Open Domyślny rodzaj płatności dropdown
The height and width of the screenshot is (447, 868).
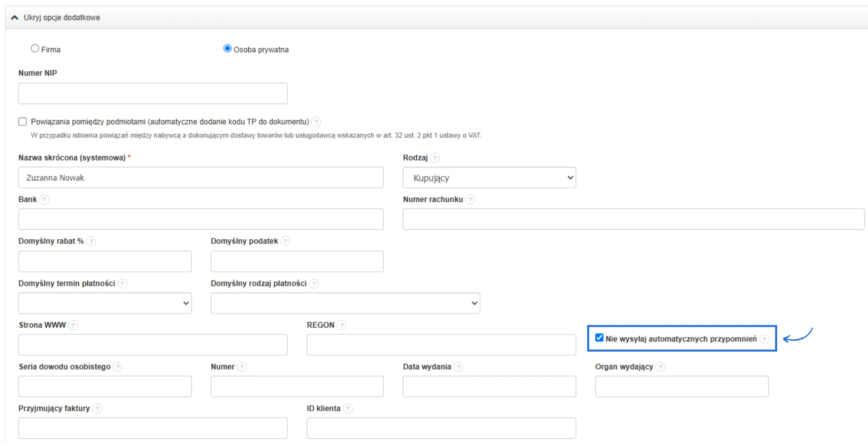click(x=345, y=303)
